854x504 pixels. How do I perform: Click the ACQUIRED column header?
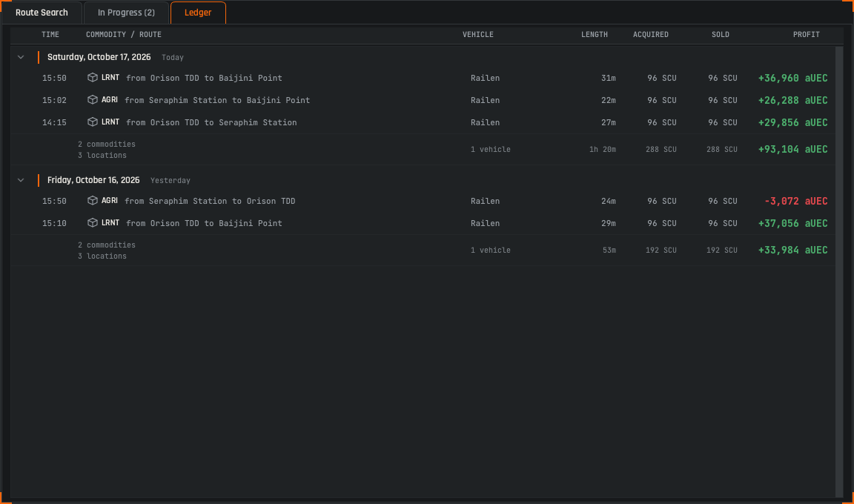click(651, 34)
